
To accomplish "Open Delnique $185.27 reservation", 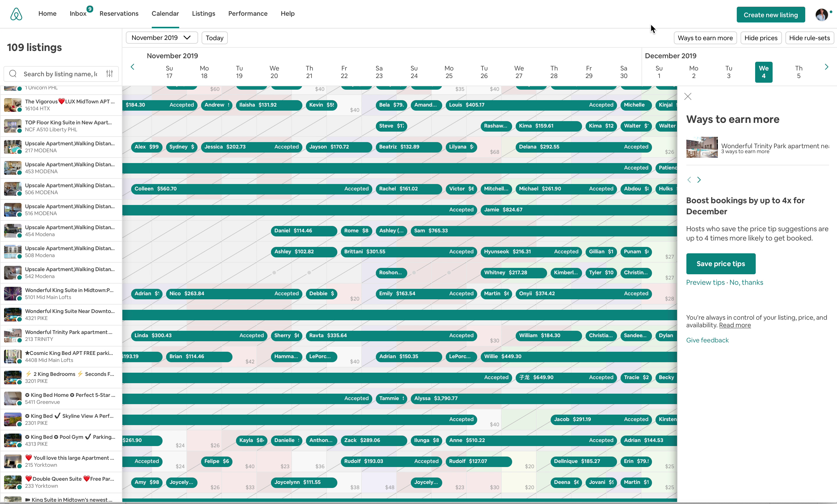I will (584, 461).
